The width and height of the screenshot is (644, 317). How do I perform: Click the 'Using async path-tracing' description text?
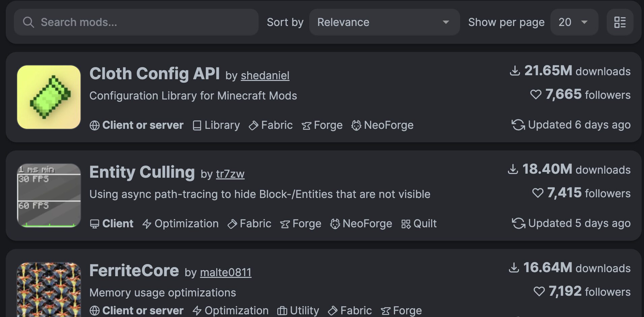[x=260, y=194]
